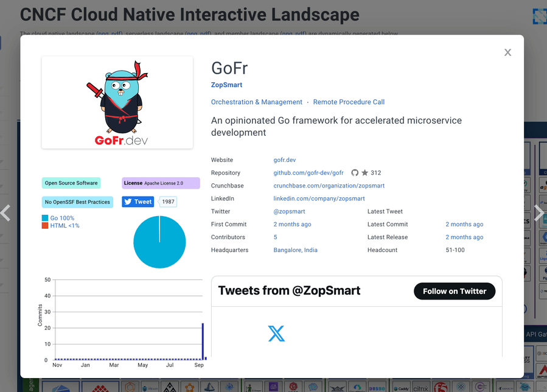Click No OpenSSF Best Practices tag

77,201
